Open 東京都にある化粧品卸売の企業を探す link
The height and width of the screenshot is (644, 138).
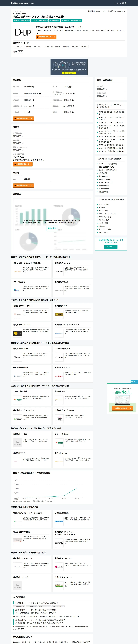tap(111, 137)
